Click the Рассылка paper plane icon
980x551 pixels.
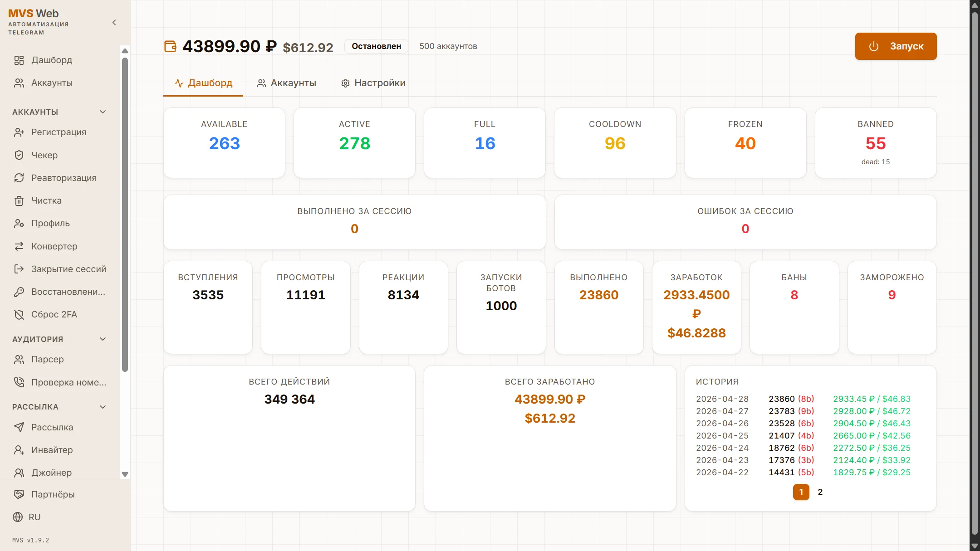click(x=19, y=427)
